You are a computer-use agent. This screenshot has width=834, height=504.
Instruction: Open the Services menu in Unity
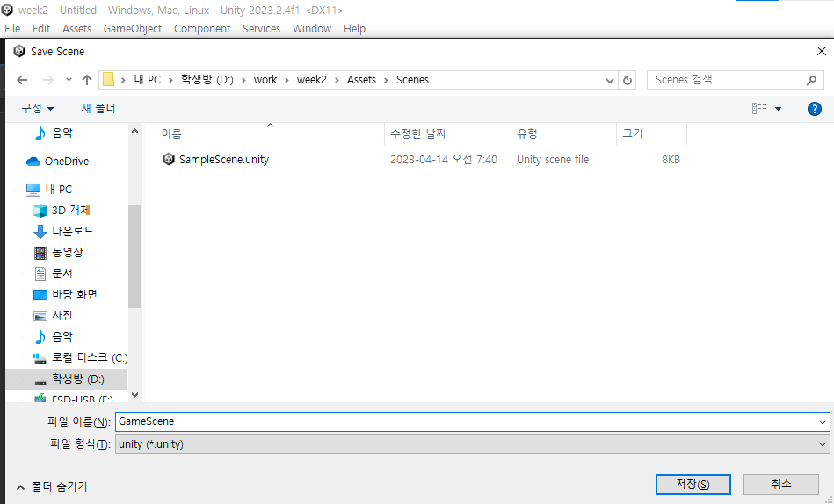coord(261,29)
